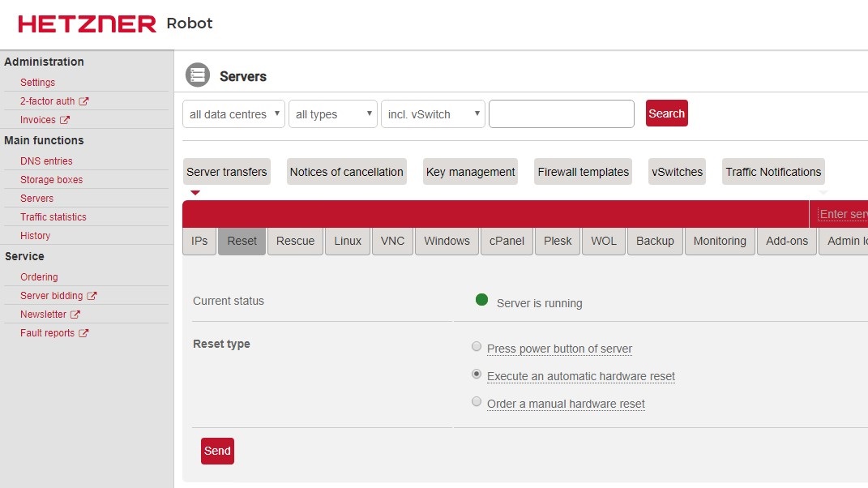Go to the VNC tab
Screen dimensions: 868x488
(392, 242)
